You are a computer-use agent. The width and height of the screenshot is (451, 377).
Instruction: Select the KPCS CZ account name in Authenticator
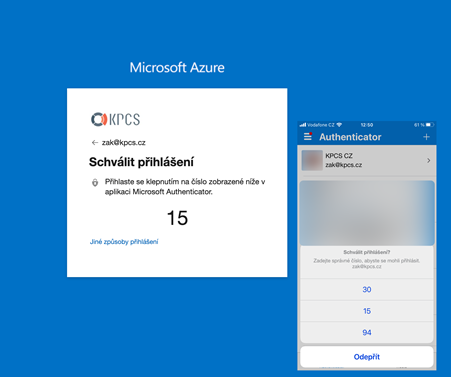coord(339,156)
